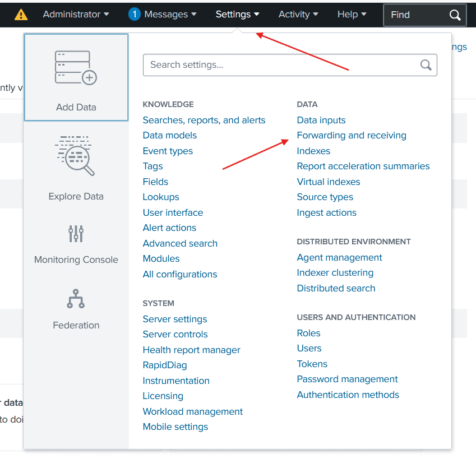Open Monitoring Console sliders icon

point(76,234)
